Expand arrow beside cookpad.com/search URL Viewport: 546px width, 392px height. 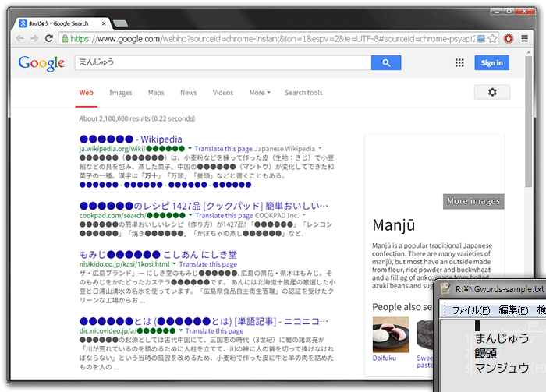190,215
